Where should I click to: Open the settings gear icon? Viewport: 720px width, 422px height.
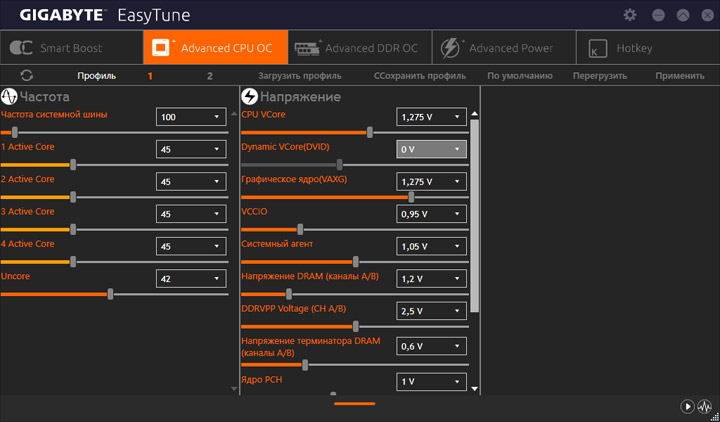tap(630, 15)
